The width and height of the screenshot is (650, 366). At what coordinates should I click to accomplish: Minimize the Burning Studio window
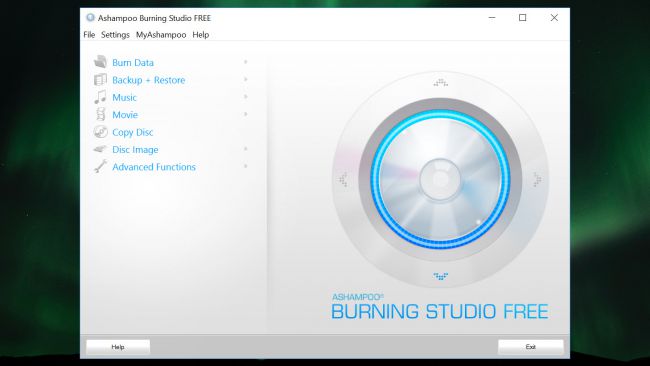coord(492,18)
